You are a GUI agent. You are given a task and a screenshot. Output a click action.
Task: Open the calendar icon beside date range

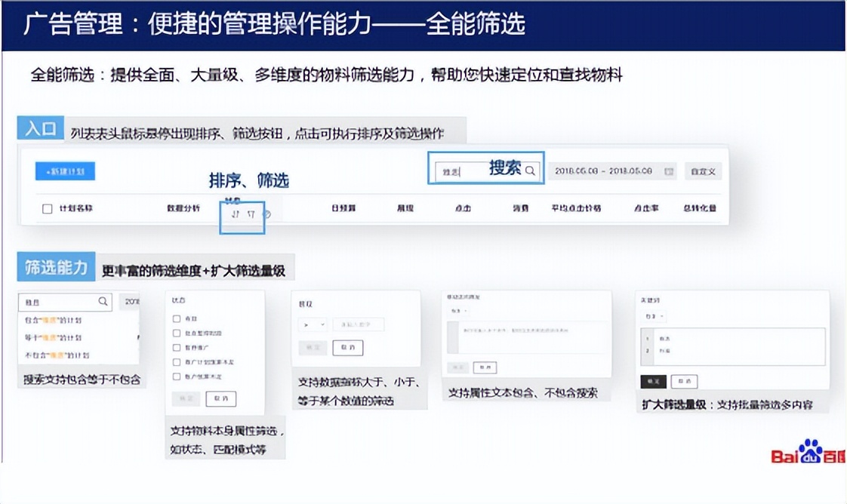(x=669, y=171)
